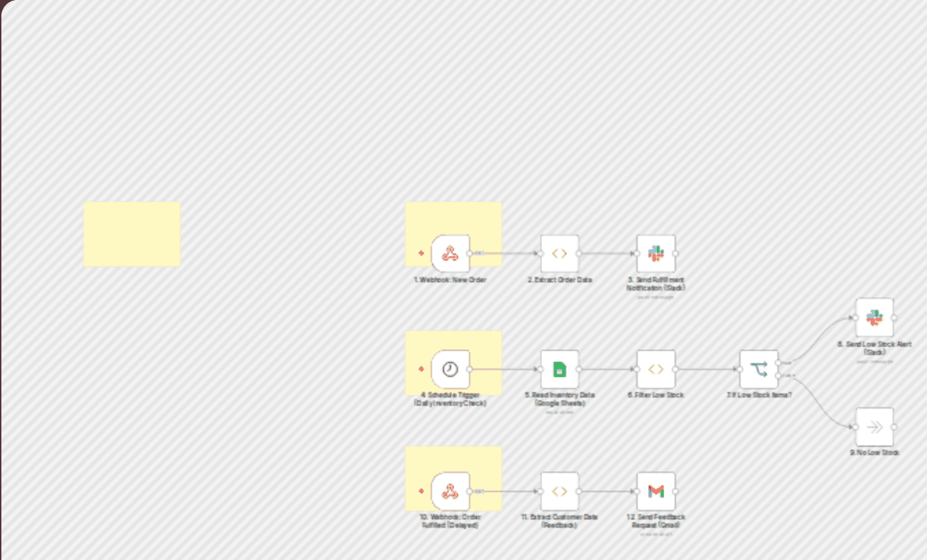Click the output handle of Send Feedback Request Gmail node
The height and width of the screenshot is (560, 927).
pos(675,491)
